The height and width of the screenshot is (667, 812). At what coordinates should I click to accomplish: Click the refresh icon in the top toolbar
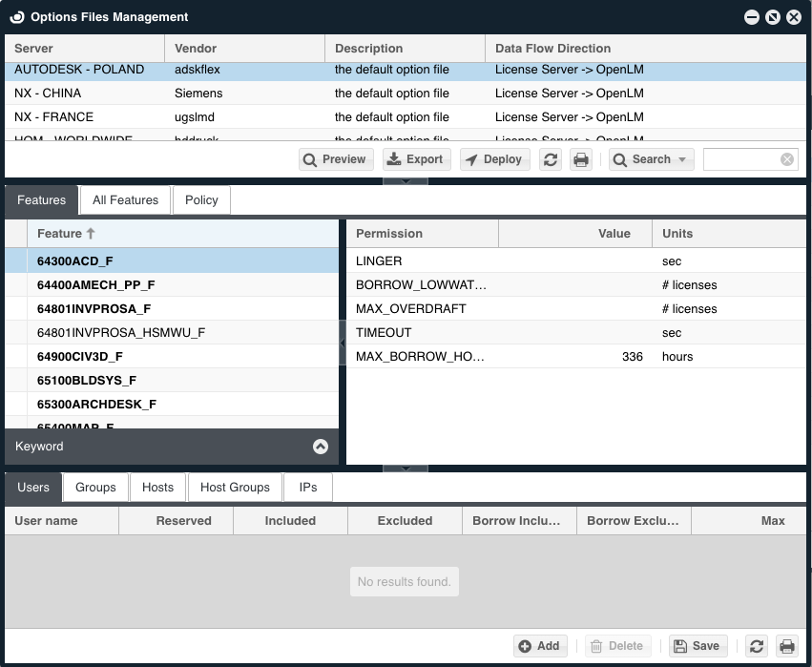pyautogui.click(x=551, y=159)
